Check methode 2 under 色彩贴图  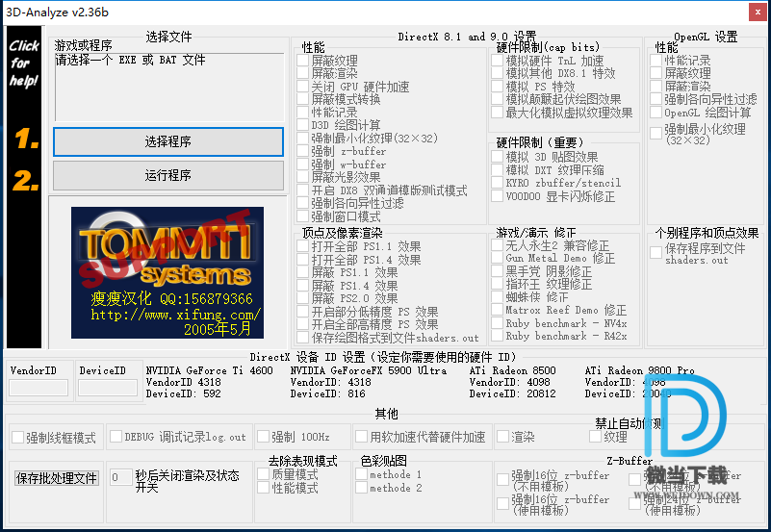tap(361, 488)
